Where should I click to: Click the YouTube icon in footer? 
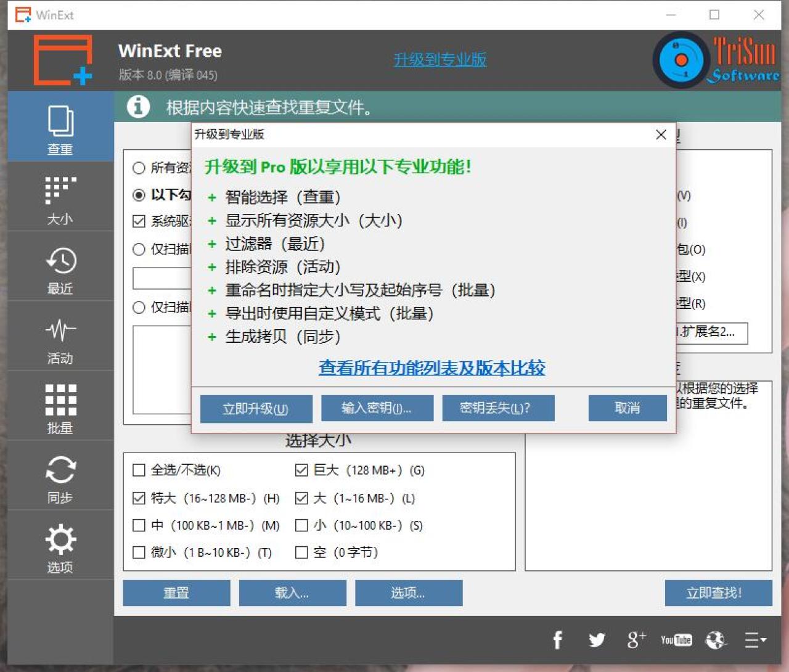(x=676, y=640)
